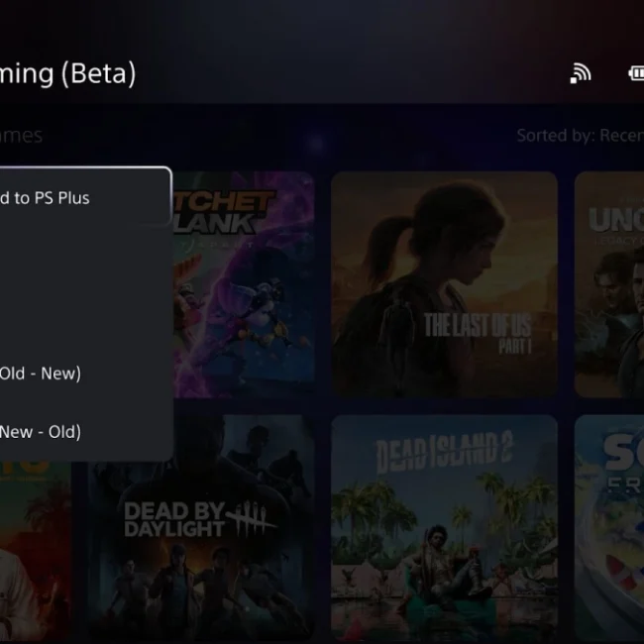Open the Ratchet & Clank game tile
Screen dimensions: 644x644
coord(244,284)
